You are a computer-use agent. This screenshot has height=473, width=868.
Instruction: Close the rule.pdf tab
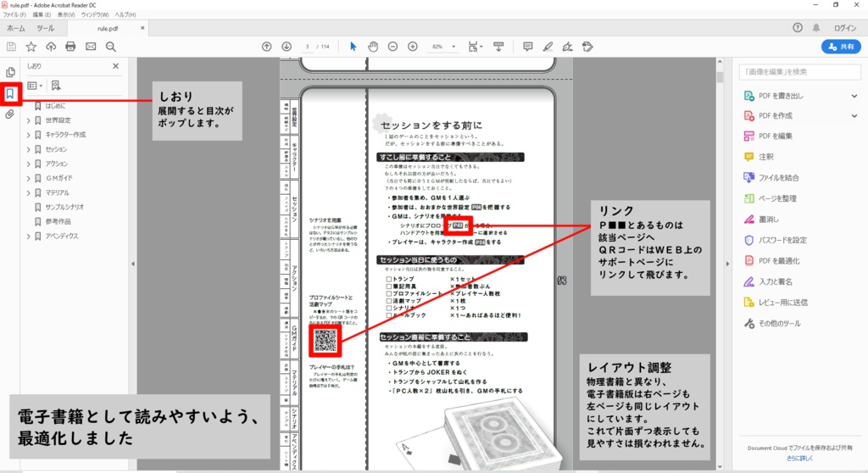click(142, 28)
